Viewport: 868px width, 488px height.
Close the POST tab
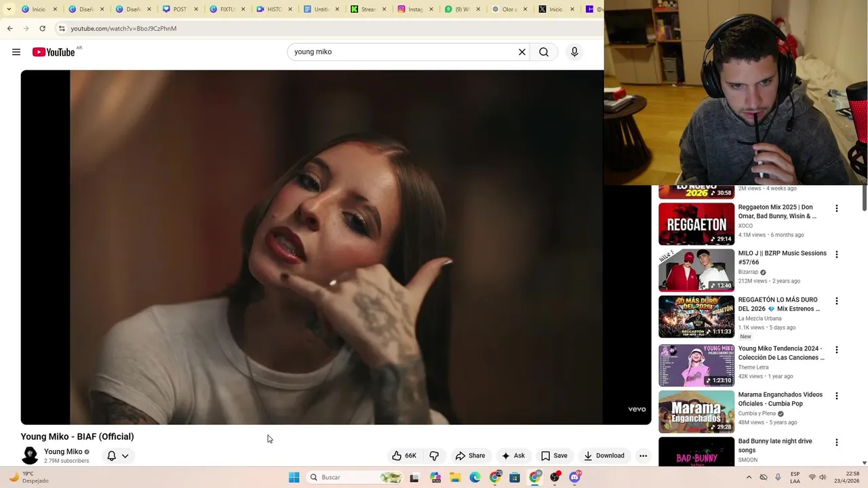[196, 9]
